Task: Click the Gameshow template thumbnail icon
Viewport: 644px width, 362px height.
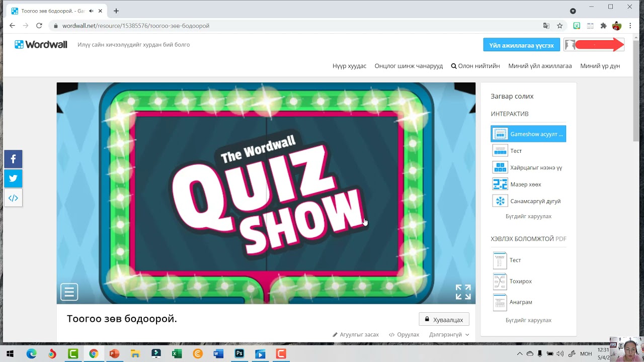Action: (x=500, y=134)
